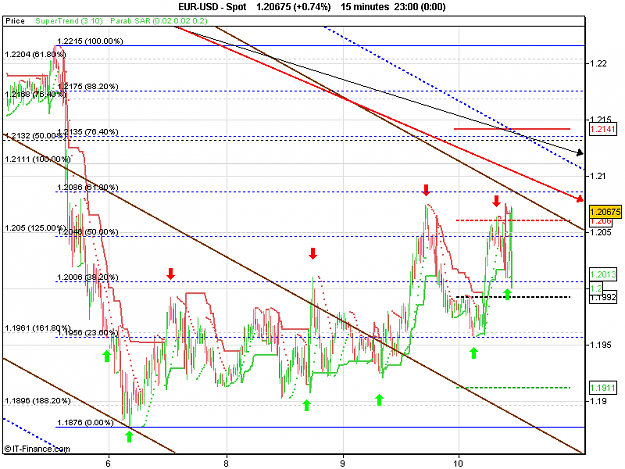
Task: Select the Parab SAR indicator label
Action: click(x=159, y=21)
